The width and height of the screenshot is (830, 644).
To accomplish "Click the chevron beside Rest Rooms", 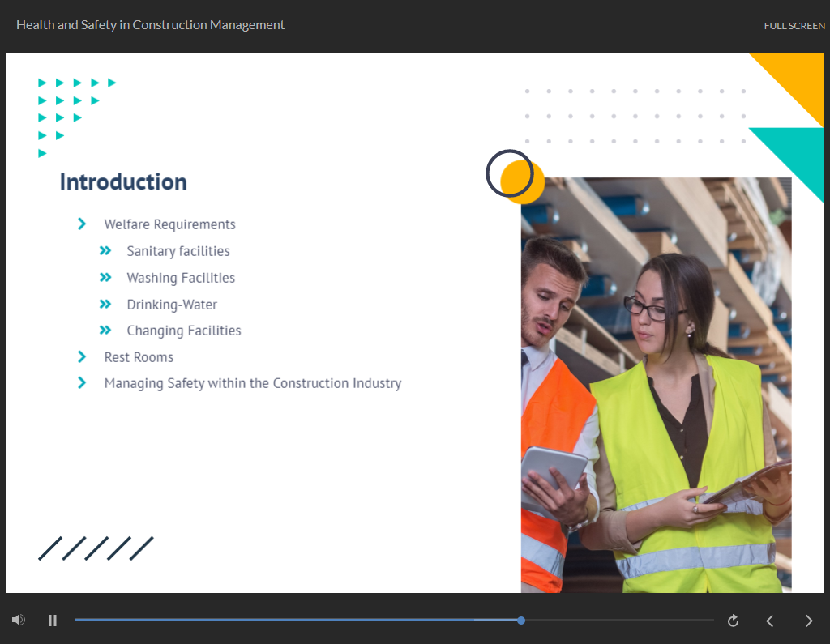I will [82, 356].
